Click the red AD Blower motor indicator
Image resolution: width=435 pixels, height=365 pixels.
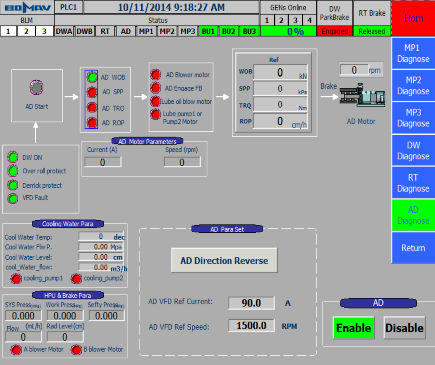[x=155, y=74]
